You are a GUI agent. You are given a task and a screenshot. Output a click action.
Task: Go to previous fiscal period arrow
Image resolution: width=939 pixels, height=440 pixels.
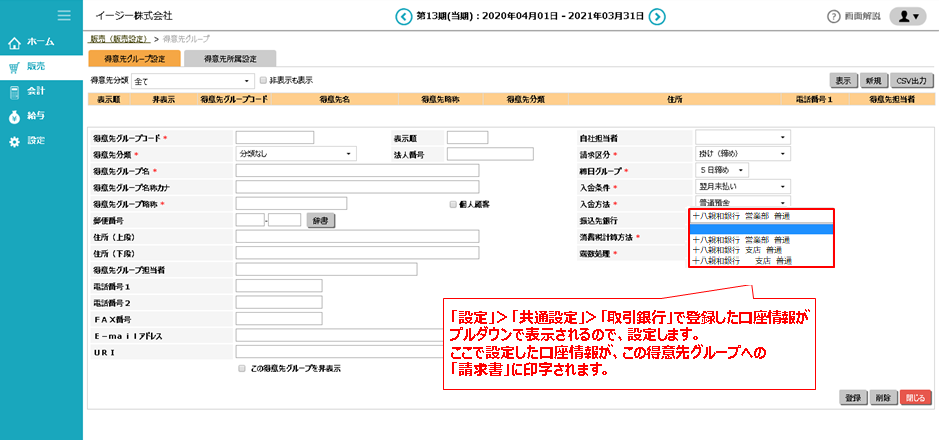[403, 16]
